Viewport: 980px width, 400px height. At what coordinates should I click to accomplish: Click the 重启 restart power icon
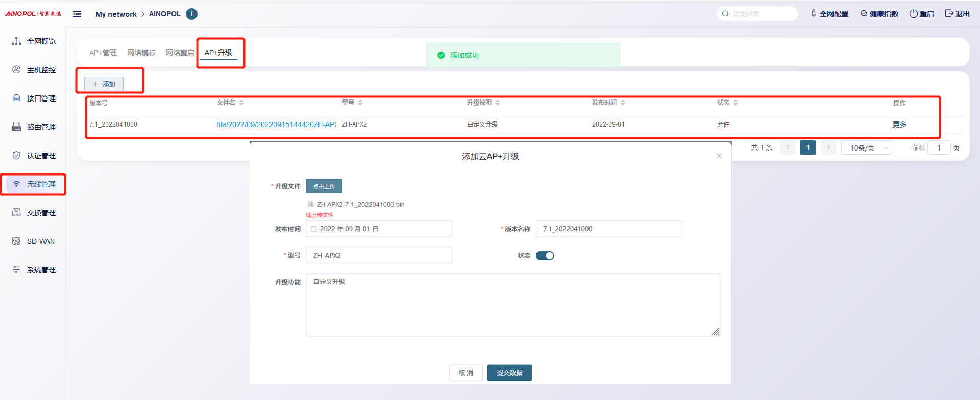[x=914, y=14]
